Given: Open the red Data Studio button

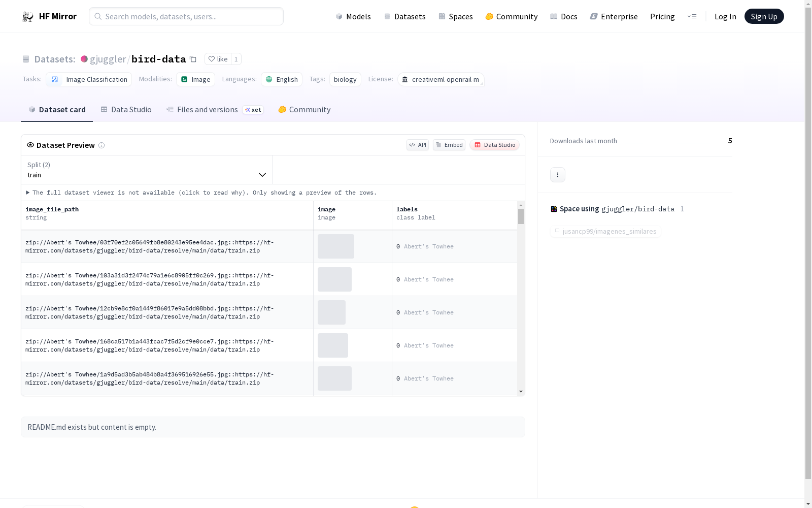Looking at the screenshot, I should [x=495, y=145].
